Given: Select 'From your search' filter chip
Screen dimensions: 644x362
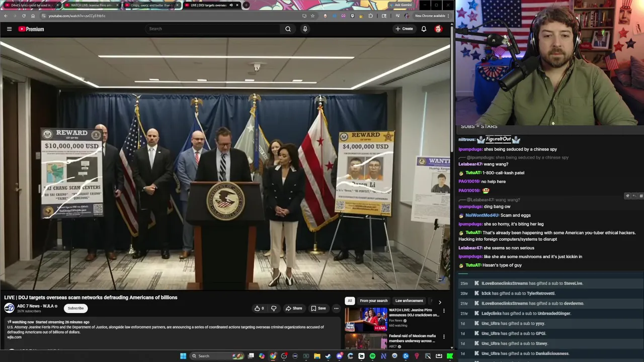Looking at the screenshot, I should 374,301.
